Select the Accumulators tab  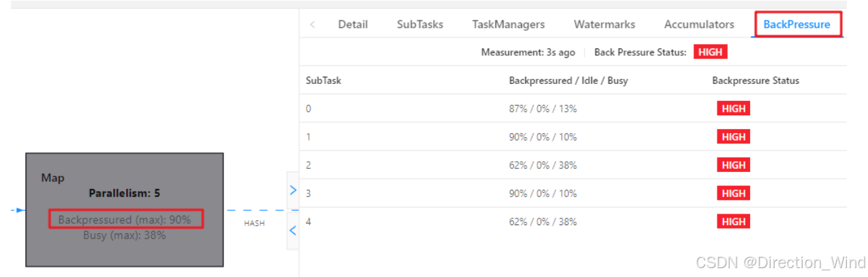[x=699, y=25]
